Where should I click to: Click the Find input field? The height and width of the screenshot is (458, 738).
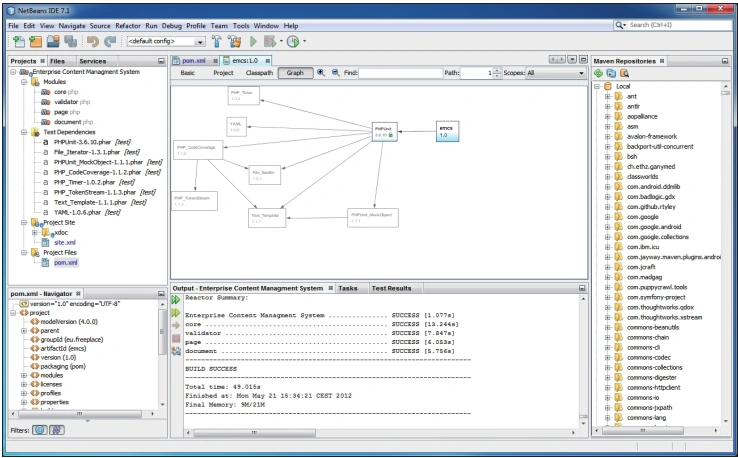coord(401,73)
